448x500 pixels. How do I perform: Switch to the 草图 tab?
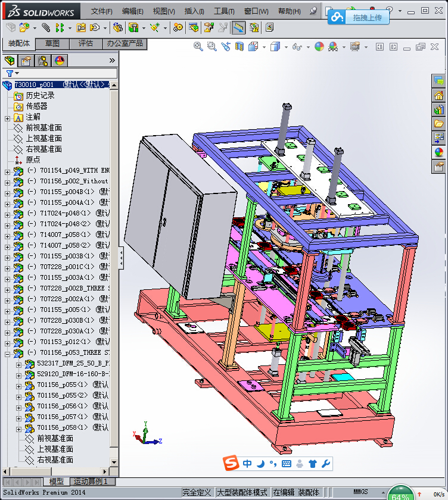tap(52, 43)
